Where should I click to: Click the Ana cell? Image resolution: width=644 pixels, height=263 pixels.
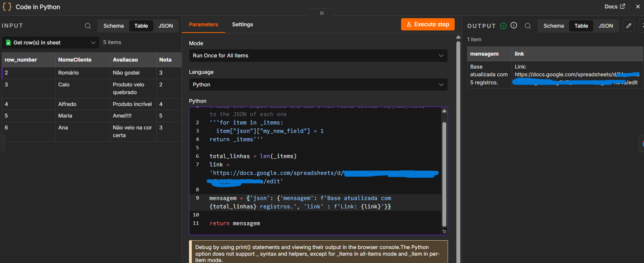click(x=83, y=131)
